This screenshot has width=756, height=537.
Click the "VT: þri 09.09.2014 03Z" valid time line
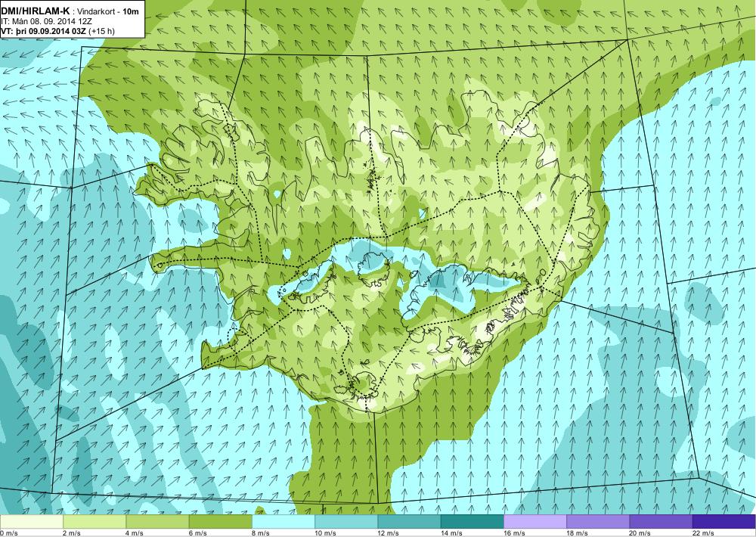(45, 31)
